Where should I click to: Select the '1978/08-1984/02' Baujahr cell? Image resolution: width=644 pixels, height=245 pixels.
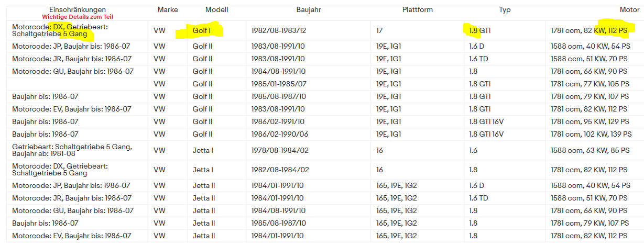(x=279, y=150)
